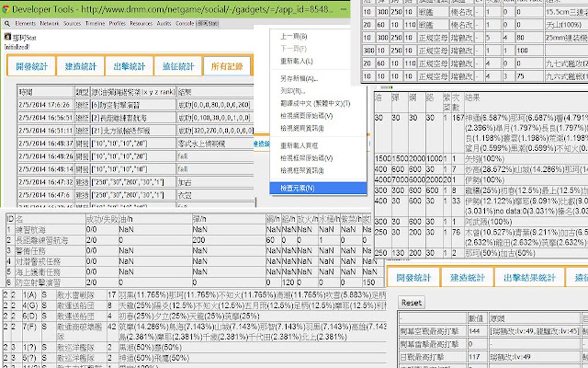Switch to the Console tab
The image size is (588, 368).
tap(185, 24)
